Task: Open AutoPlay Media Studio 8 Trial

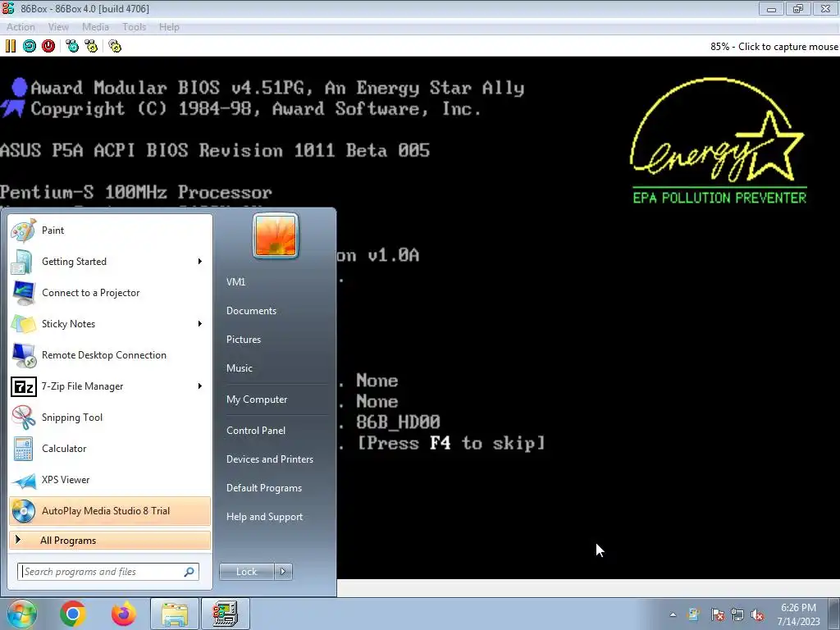Action: [110, 510]
